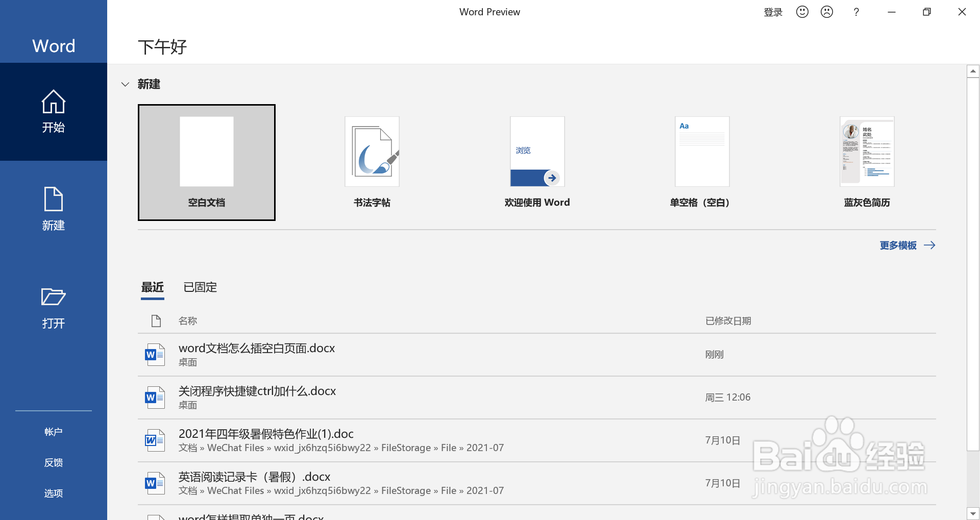Click doc icon of 2021年四年级暑假特色作业(1).doc
This screenshot has height=520, width=980.
click(x=155, y=440)
